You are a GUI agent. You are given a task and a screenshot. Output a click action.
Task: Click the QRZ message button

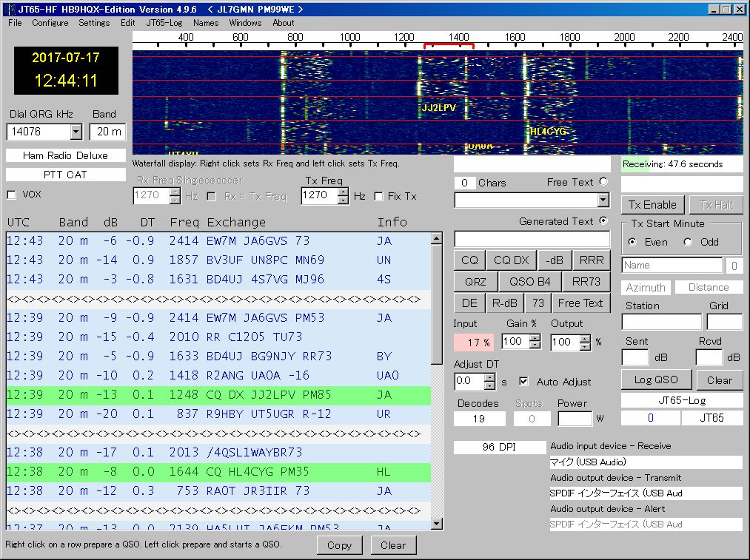(475, 281)
